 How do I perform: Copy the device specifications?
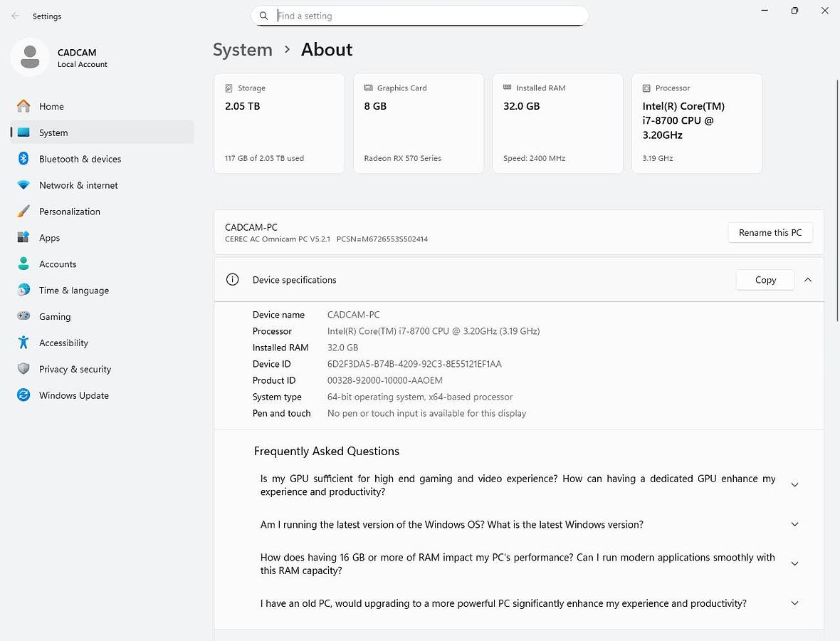pyautogui.click(x=765, y=280)
